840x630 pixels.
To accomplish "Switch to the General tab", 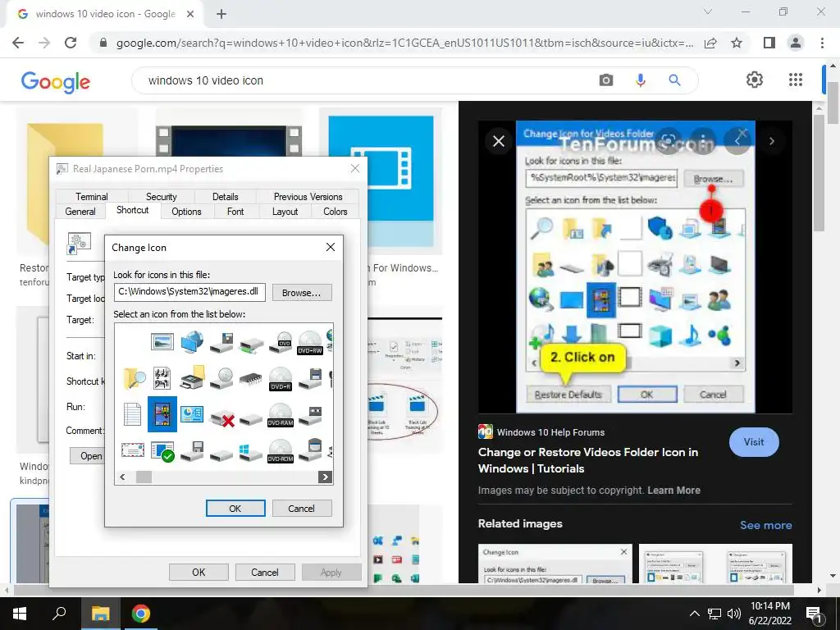I will click(x=80, y=212).
